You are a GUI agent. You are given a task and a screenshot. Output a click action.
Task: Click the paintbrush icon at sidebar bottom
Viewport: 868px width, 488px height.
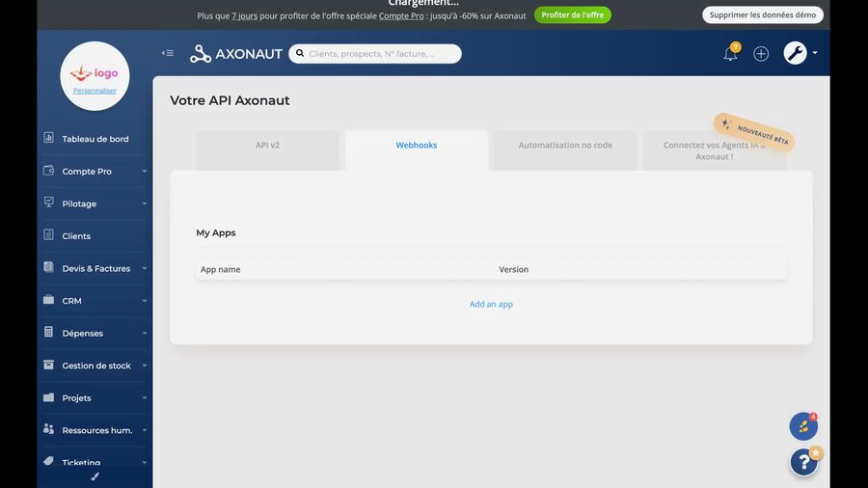click(x=95, y=476)
